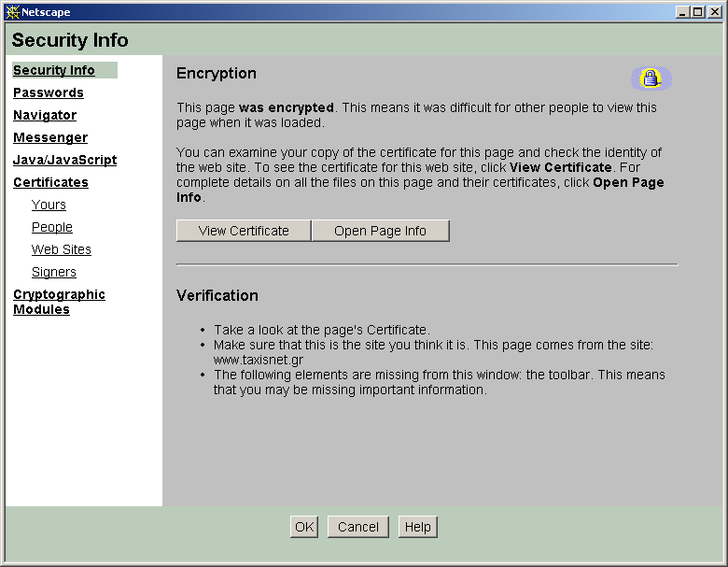Click the 'Take a look at the page's Certificate' bullet
The height and width of the screenshot is (567, 728).
point(322,330)
